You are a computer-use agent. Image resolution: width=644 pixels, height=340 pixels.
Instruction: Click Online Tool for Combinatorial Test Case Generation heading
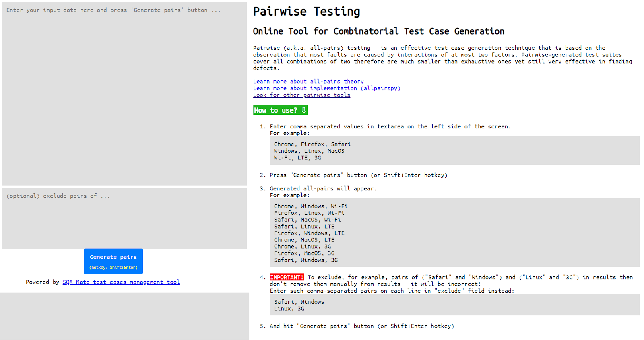(x=378, y=31)
